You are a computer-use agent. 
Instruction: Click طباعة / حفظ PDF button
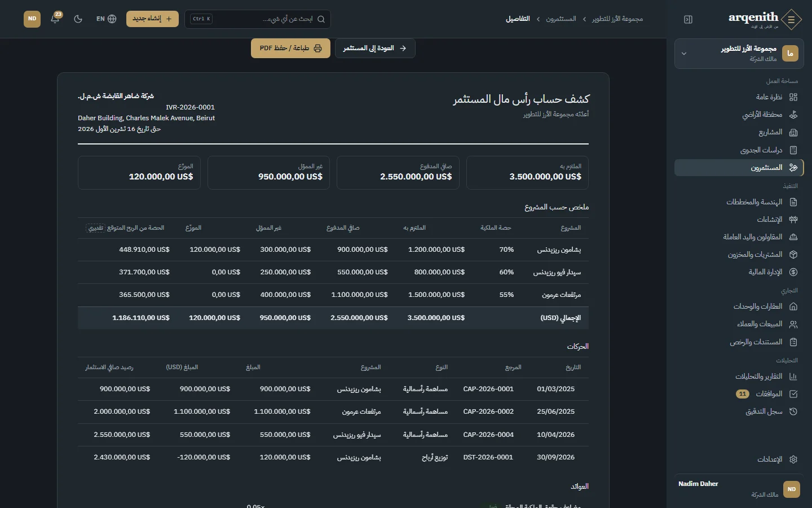click(290, 48)
